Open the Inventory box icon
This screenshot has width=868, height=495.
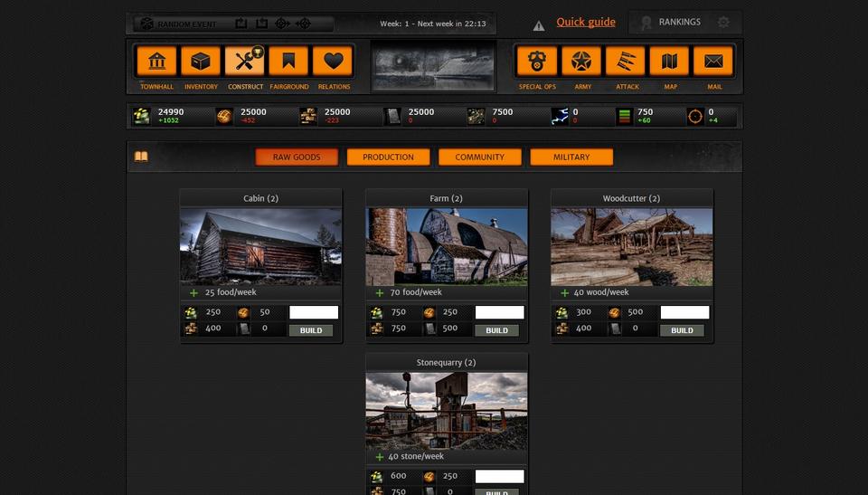pyautogui.click(x=201, y=62)
